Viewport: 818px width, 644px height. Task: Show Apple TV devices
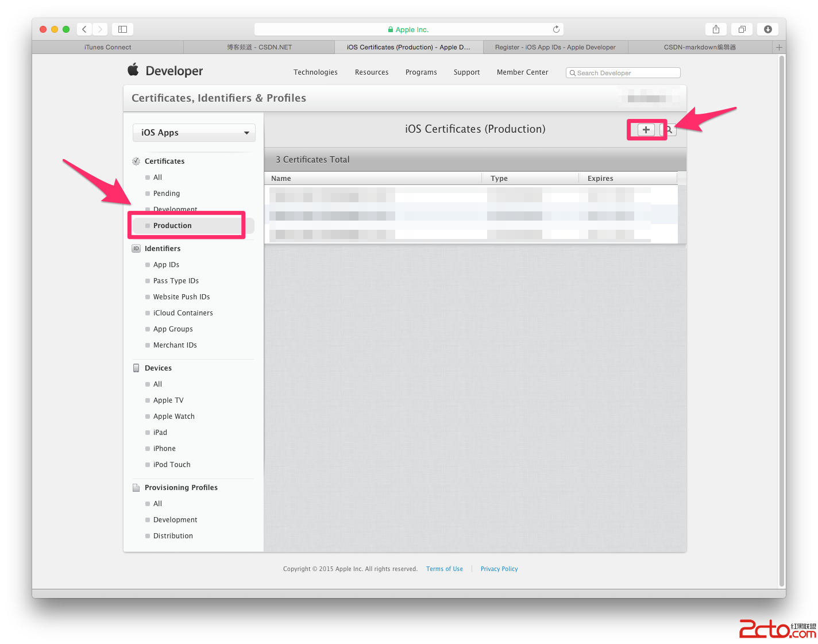click(168, 400)
